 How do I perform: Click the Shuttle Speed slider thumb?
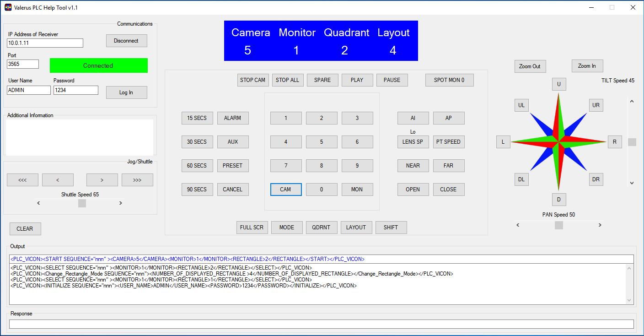point(82,203)
